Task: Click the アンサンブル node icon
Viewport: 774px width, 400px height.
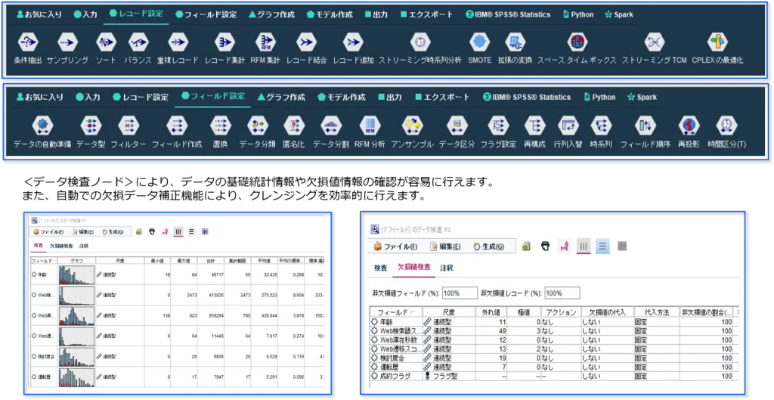Action: (x=412, y=126)
